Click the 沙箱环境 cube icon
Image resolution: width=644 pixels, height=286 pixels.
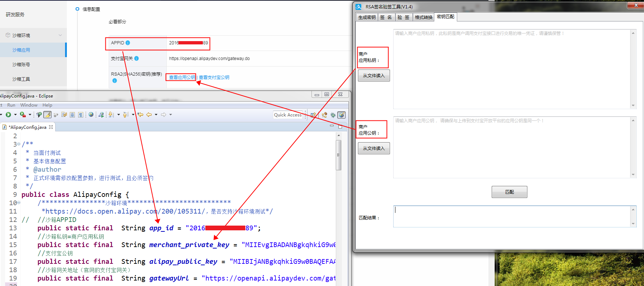(8, 35)
